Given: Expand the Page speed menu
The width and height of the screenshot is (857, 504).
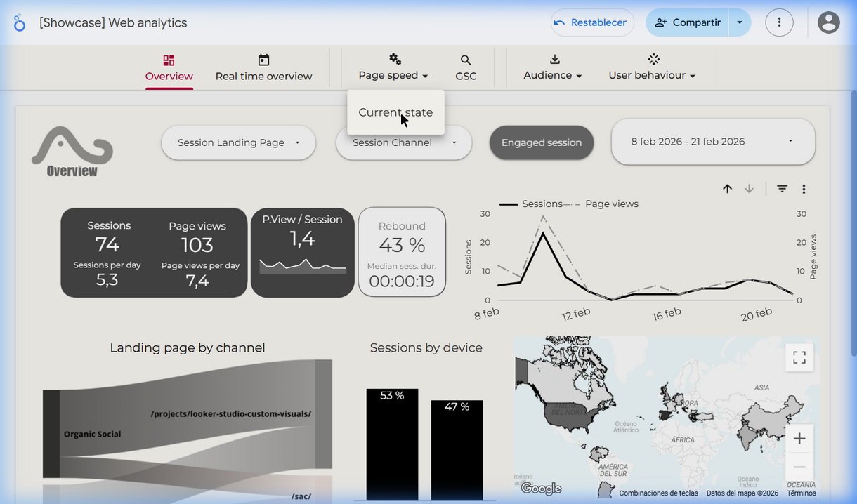Looking at the screenshot, I should click(393, 75).
